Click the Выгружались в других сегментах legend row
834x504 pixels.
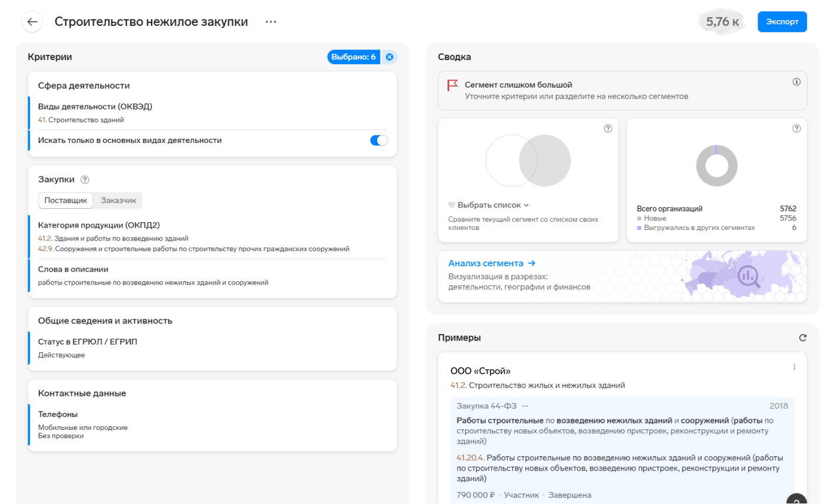tap(716, 228)
